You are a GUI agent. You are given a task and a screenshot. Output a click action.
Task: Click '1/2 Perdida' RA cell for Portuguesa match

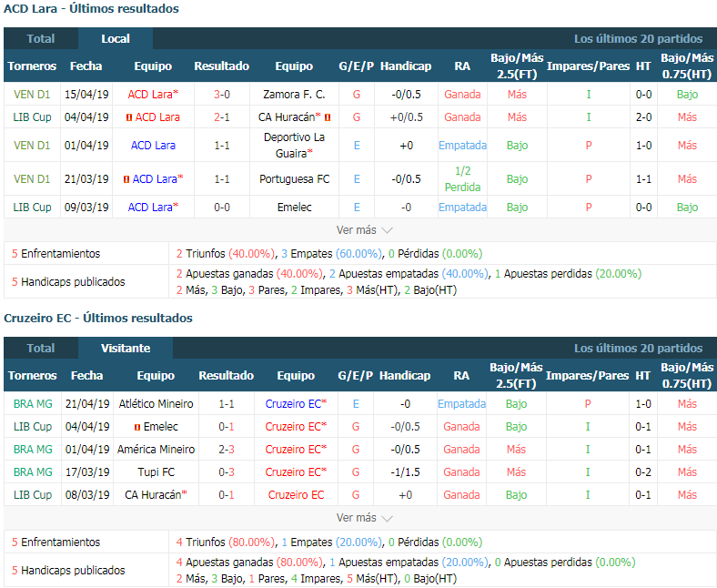point(462,179)
